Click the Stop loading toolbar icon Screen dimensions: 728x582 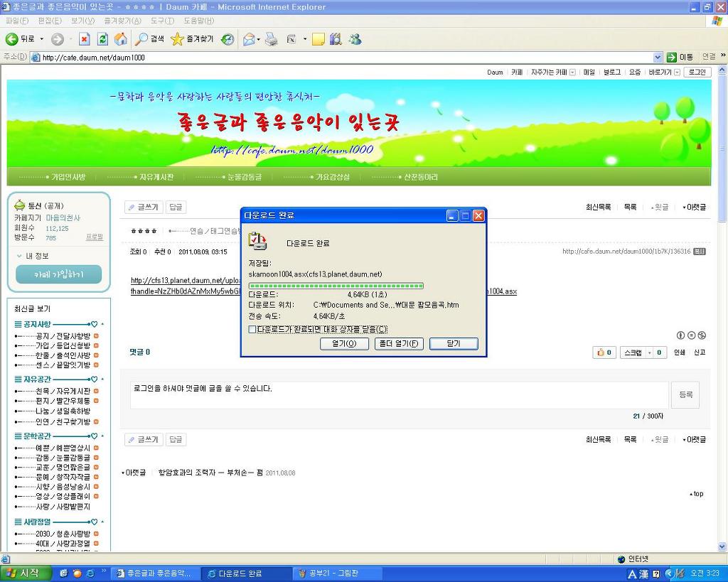pos(84,40)
